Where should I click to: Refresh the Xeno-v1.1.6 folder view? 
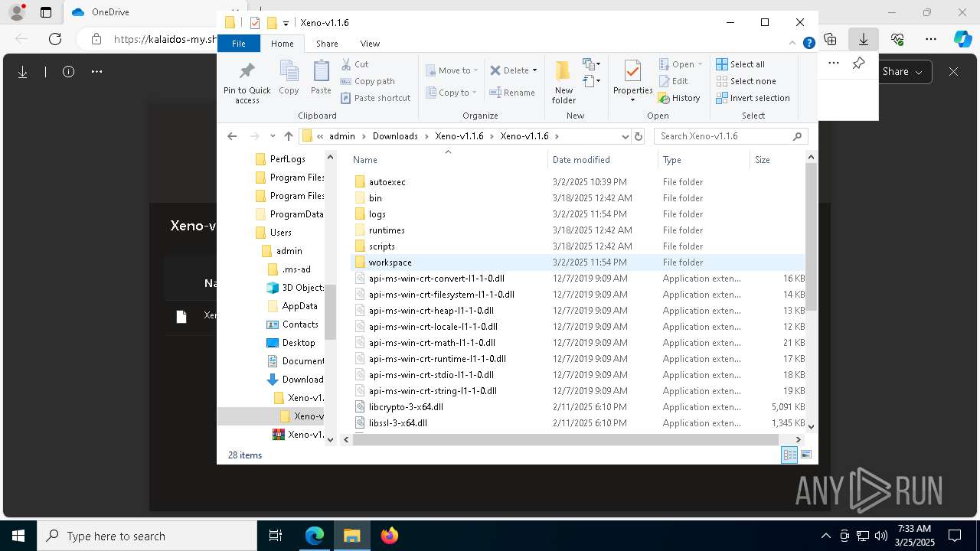[639, 136]
